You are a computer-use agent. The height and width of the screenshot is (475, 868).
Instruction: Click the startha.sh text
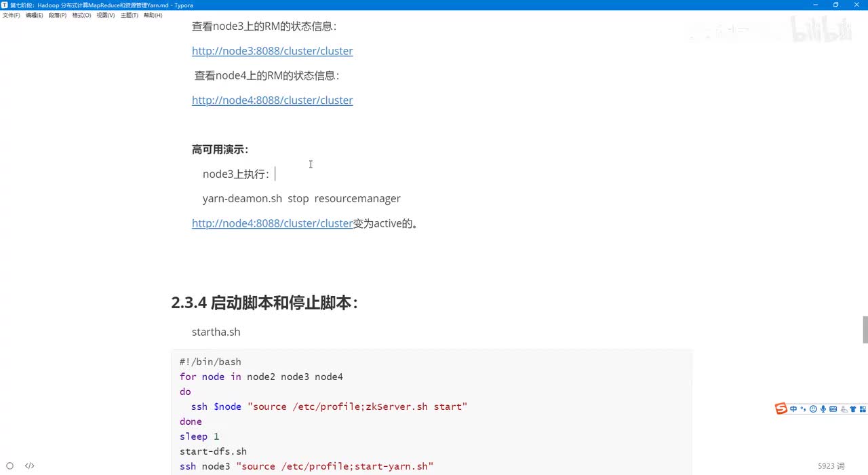click(216, 332)
